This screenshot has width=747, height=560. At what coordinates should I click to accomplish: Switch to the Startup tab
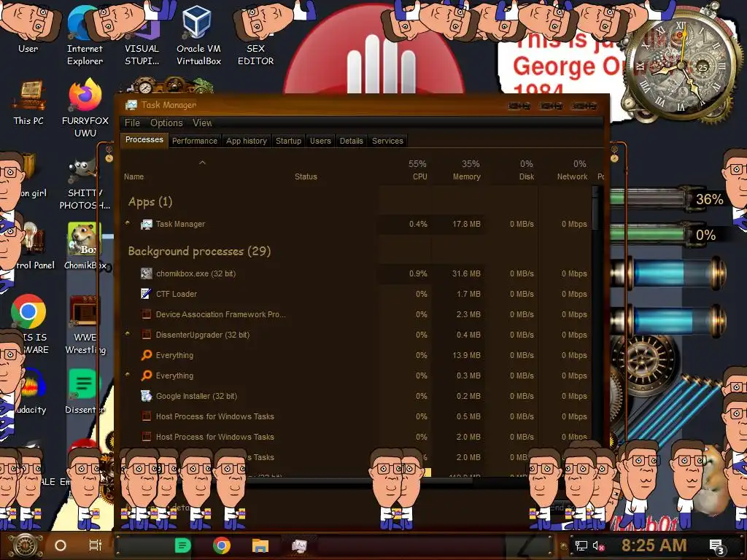point(288,141)
